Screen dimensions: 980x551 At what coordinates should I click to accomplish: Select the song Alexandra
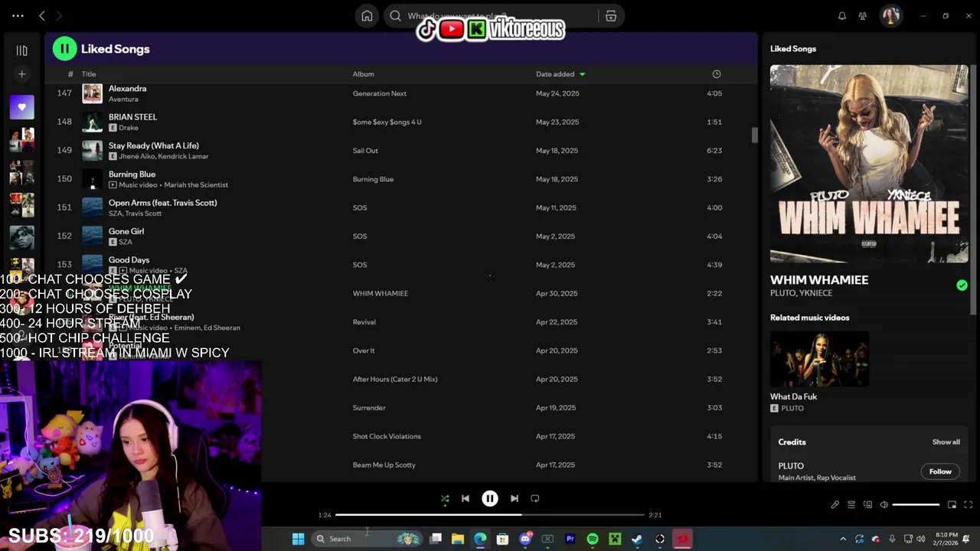127,89
